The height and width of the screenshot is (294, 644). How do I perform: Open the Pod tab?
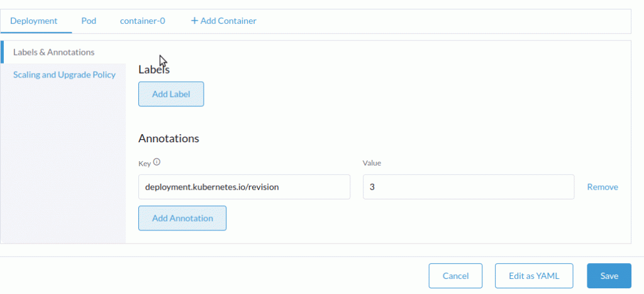[89, 21]
